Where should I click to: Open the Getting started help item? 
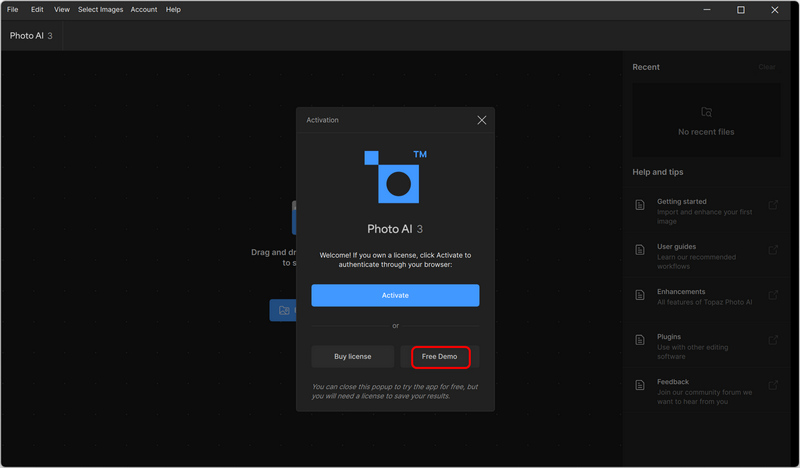(706, 211)
